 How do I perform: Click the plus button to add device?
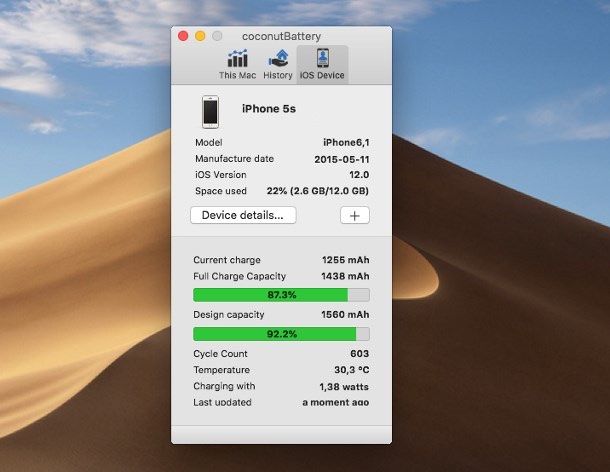355,215
